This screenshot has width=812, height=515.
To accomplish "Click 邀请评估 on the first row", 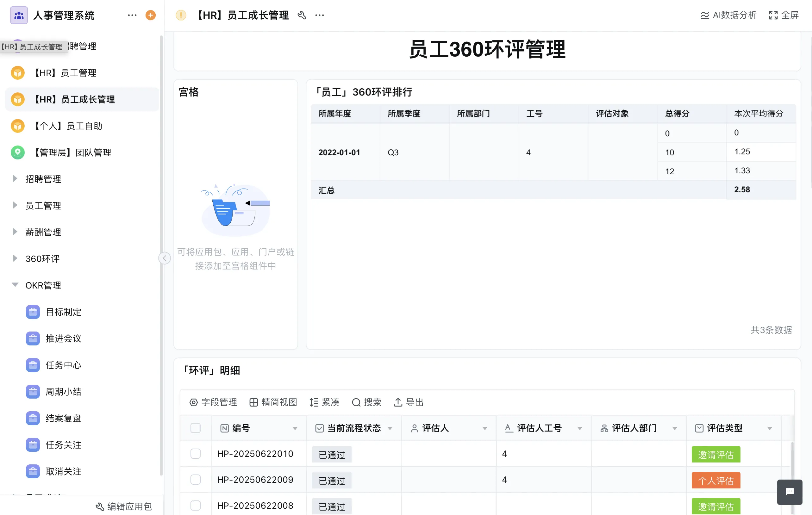I will click(x=715, y=454).
